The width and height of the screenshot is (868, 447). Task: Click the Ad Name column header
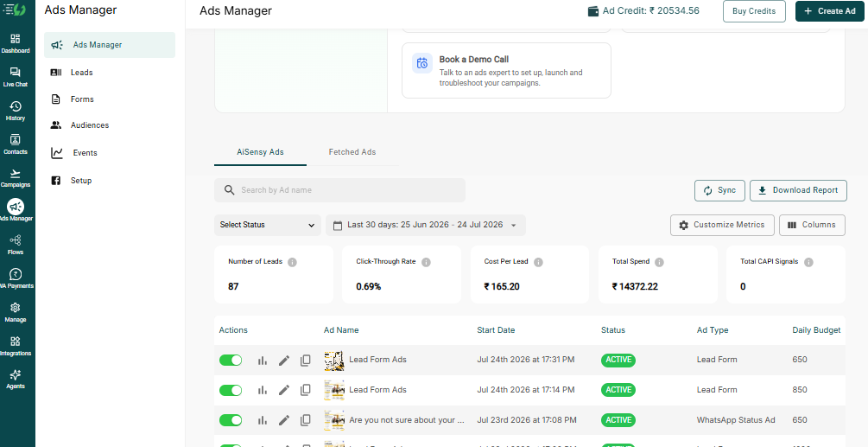click(341, 330)
